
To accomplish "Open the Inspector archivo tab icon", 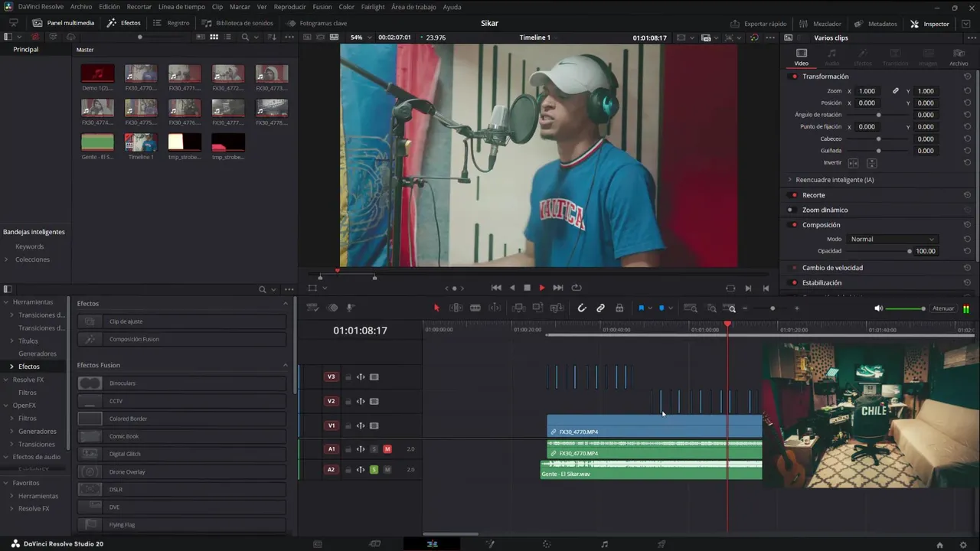I will pos(959,54).
